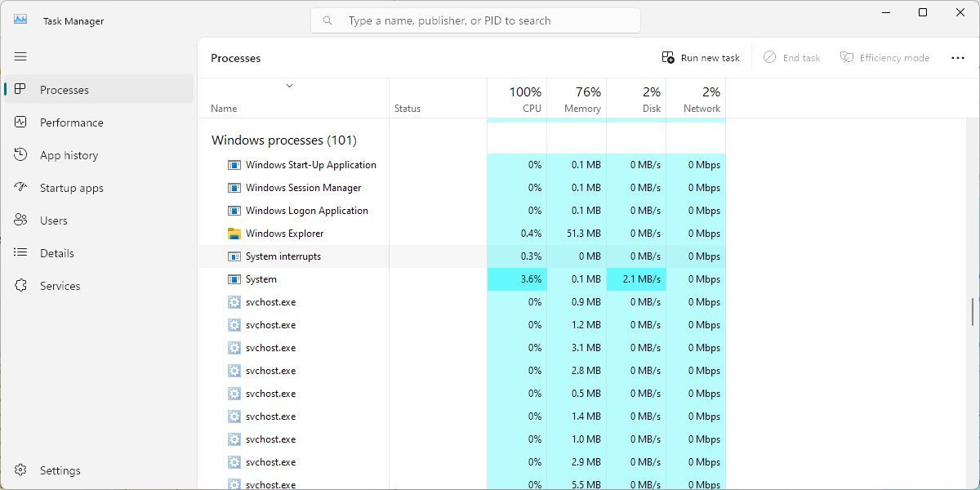Viewport: 980px width, 490px height.
Task: Select the Processes tab in sidebar
Action: (x=65, y=90)
